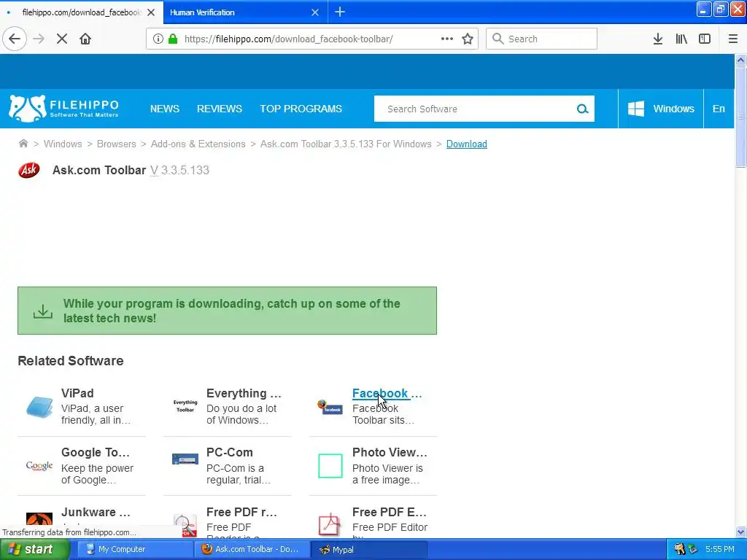Open Ask.com Toolbar 3.3.5.133 For Windows breadcrumb
Viewport: 747px width, 560px height.
(346, 144)
